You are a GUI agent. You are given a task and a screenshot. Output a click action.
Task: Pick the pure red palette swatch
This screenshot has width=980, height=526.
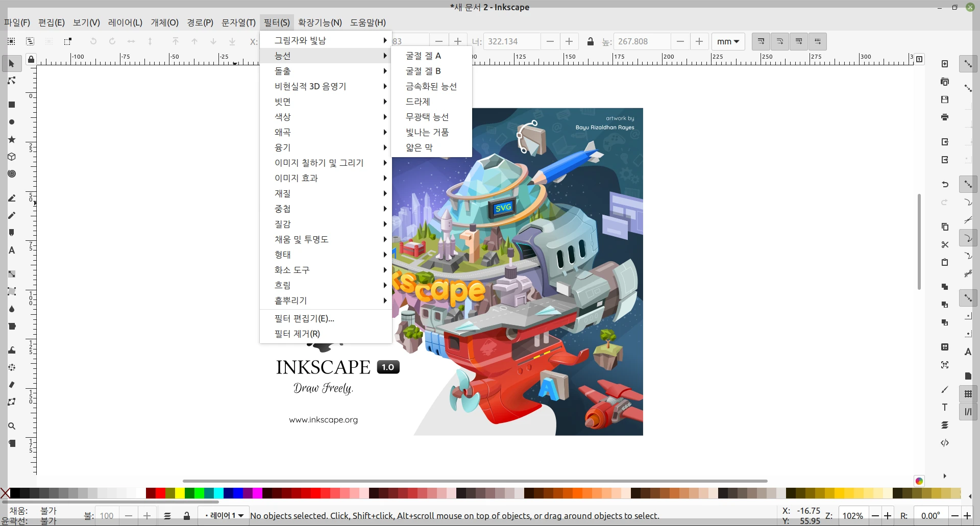click(x=160, y=493)
